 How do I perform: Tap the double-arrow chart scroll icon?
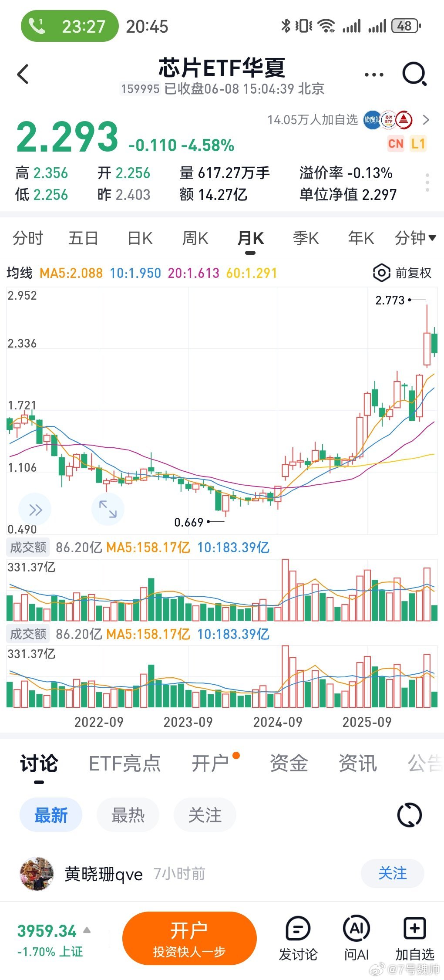click(x=35, y=510)
